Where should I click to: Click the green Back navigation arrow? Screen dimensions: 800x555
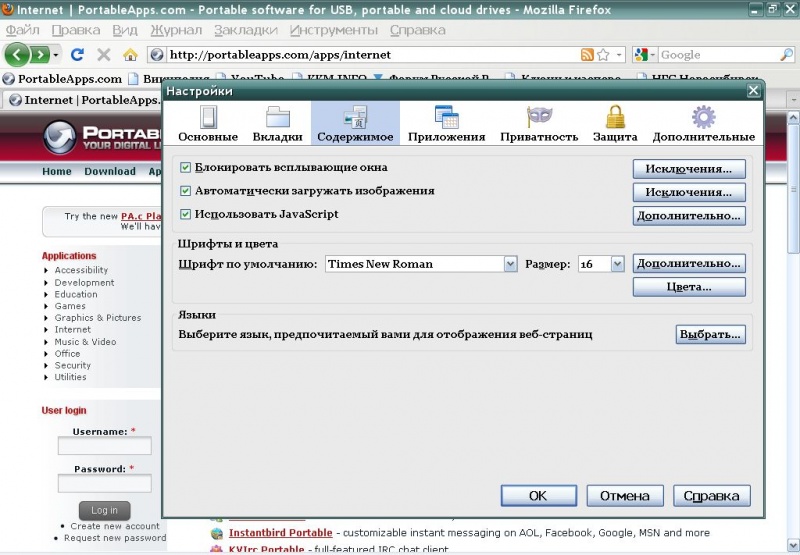(x=17, y=55)
